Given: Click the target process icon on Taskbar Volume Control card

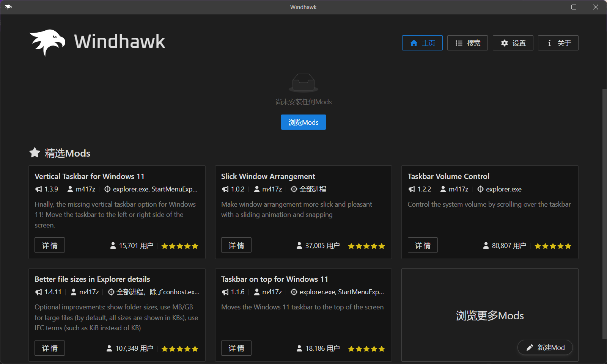Looking at the screenshot, I should click(480, 189).
